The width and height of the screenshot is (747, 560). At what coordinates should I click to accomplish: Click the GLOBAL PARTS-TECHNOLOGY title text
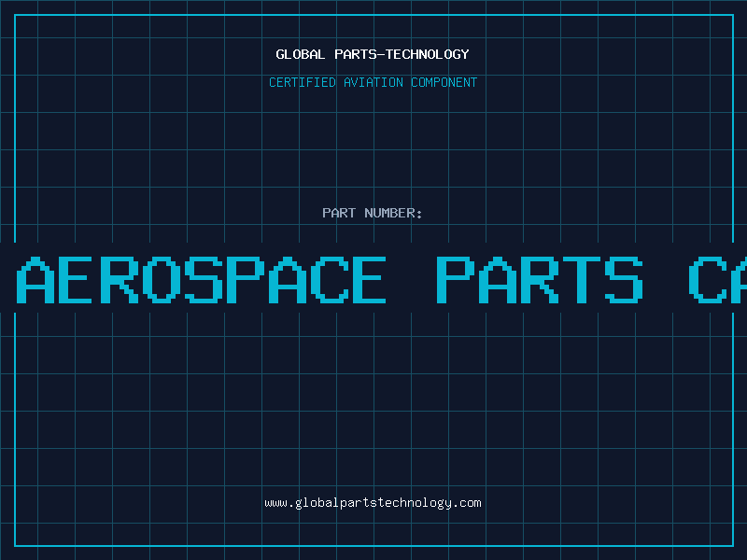(373, 54)
